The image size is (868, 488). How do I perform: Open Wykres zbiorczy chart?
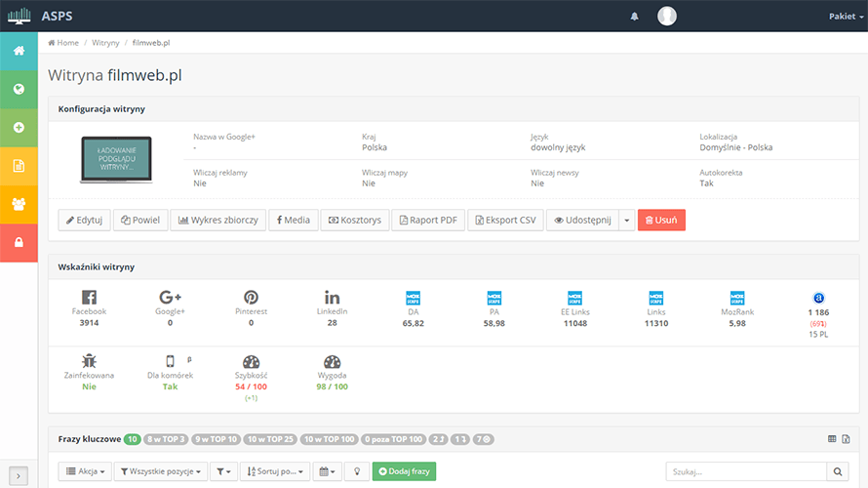218,220
